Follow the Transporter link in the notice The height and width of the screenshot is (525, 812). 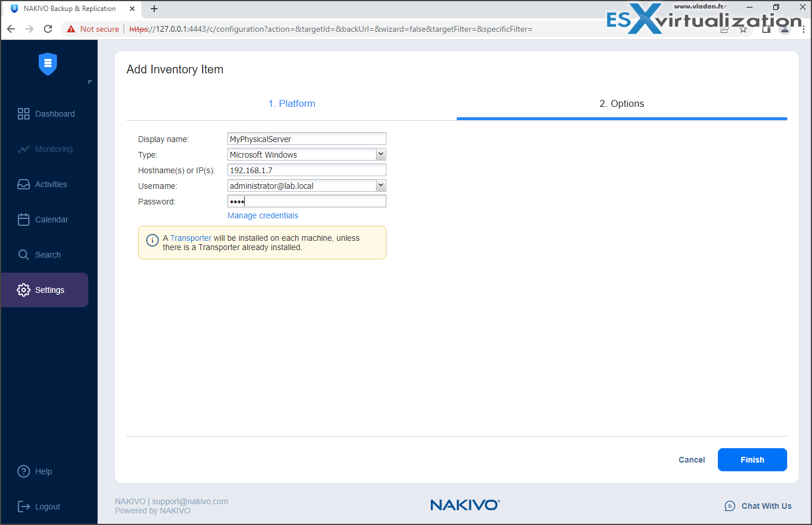coord(191,238)
